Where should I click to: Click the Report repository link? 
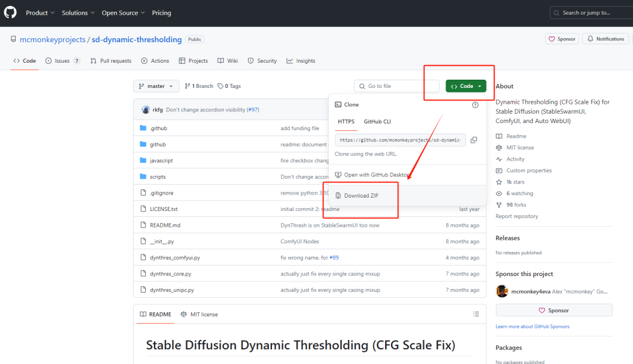517,216
